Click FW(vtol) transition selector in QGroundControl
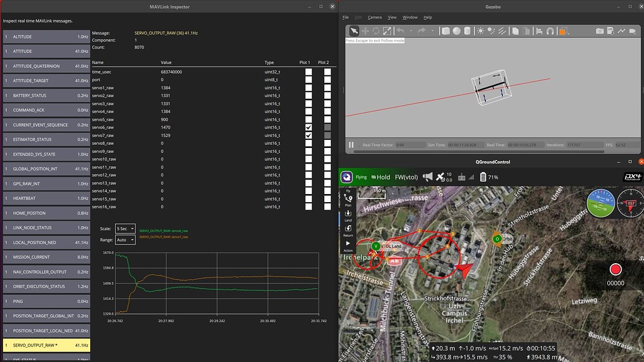The width and height of the screenshot is (644, 362). (x=406, y=177)
